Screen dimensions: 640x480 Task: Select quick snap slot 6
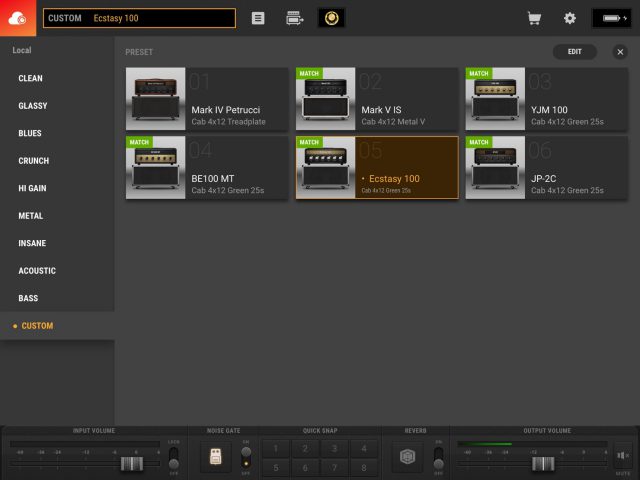click(x=305, y=468)
